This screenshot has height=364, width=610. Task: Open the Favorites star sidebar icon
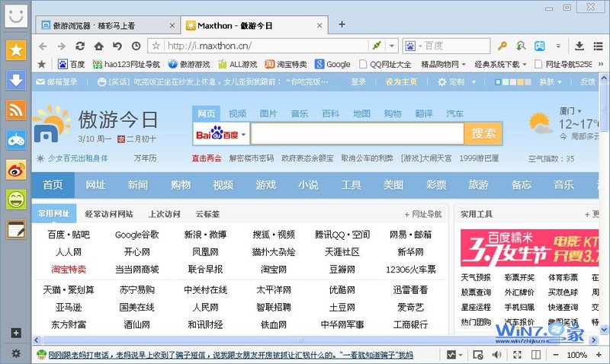pos(16,50)
